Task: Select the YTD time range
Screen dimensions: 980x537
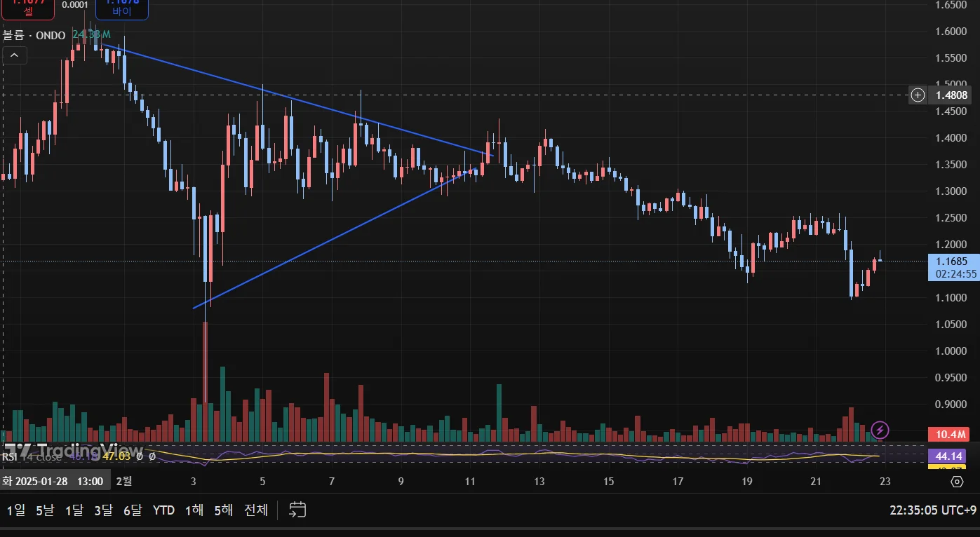Action: click(163, 510)
